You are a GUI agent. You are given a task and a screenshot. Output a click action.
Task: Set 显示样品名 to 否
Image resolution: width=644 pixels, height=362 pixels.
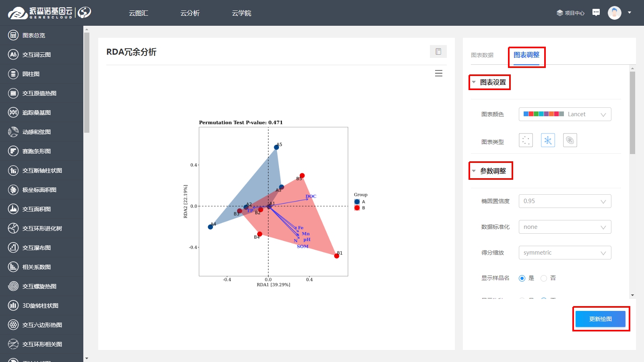click(544, 278)
